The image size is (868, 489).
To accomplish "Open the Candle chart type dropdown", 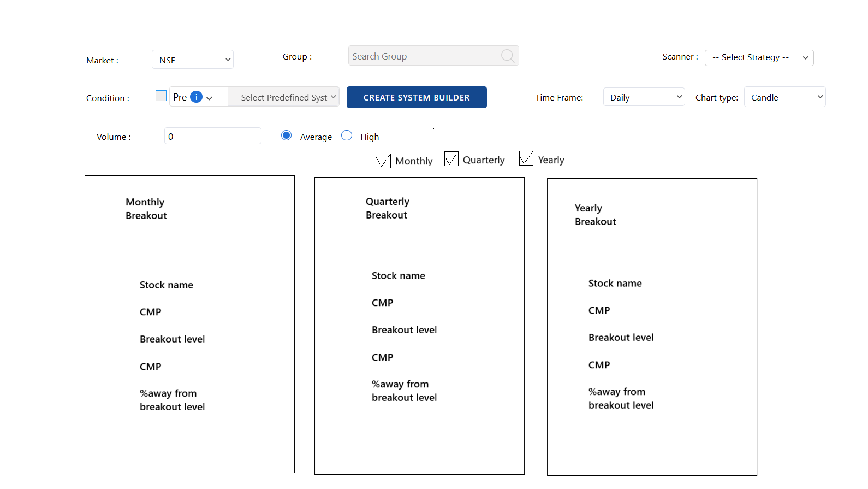I will [x=784, y=97].
